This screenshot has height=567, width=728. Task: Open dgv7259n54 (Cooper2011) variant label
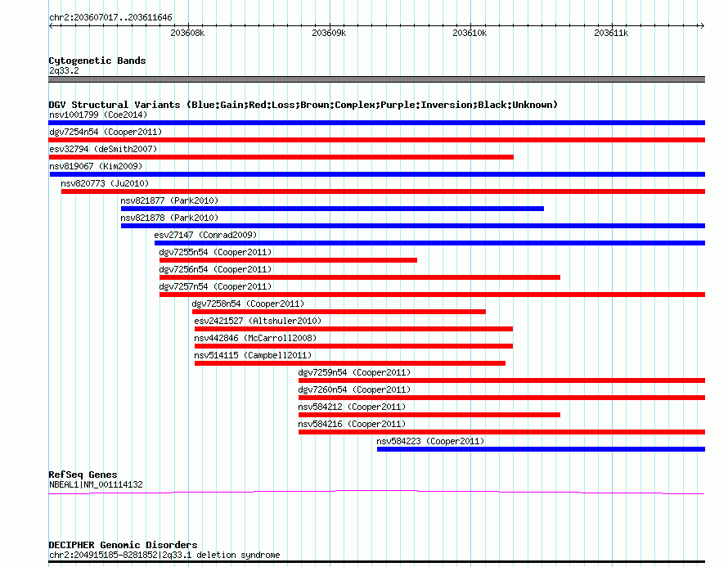(x=354, y=372)
